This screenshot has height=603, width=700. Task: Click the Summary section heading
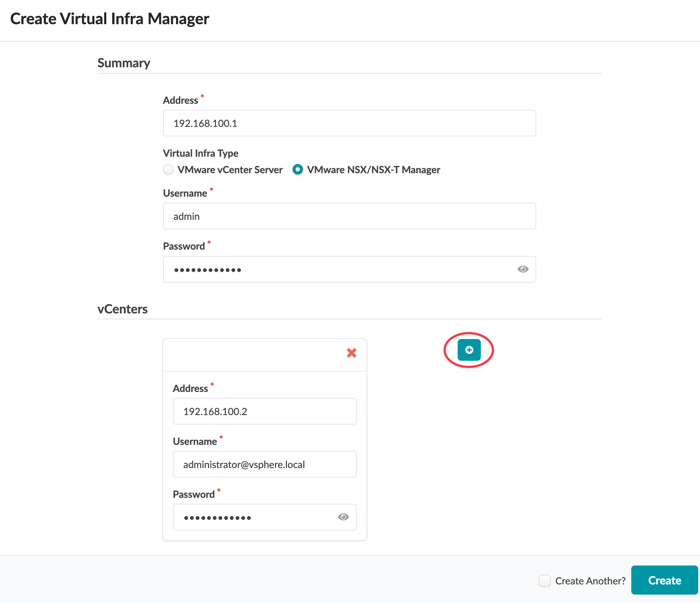tap(124, 63)
